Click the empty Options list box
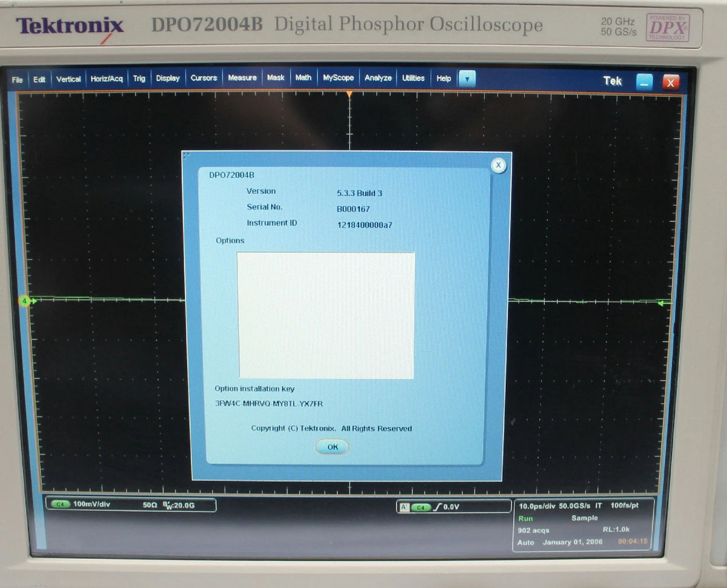The height and width of the screenshot is (588, 727). click(x=326, y=315)
